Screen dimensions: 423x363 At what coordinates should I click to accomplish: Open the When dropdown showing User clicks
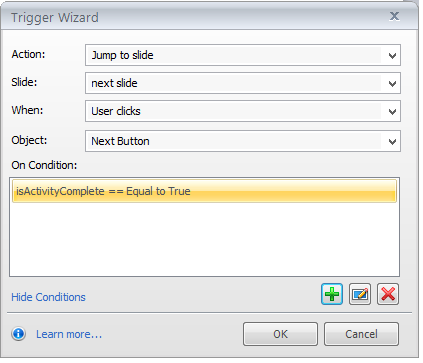243,111
